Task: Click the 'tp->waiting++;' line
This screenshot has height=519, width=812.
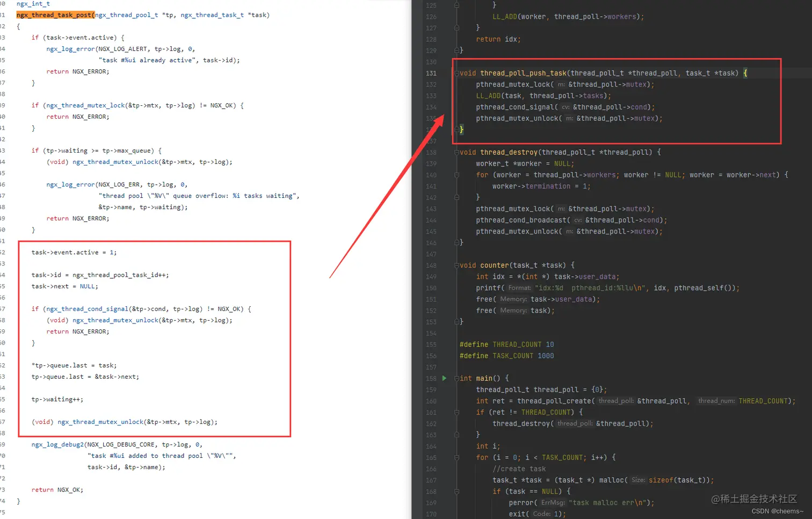Action: tap(57, 399)
